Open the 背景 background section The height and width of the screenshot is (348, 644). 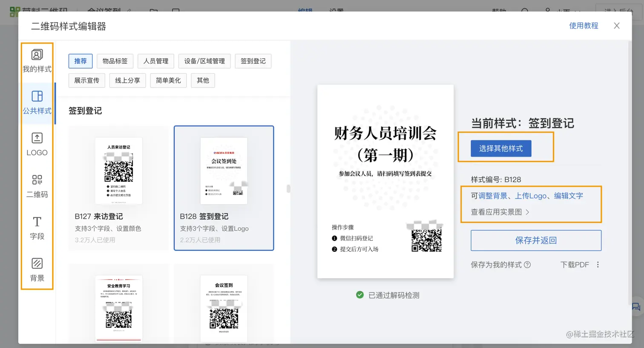(x=37, y=270)
